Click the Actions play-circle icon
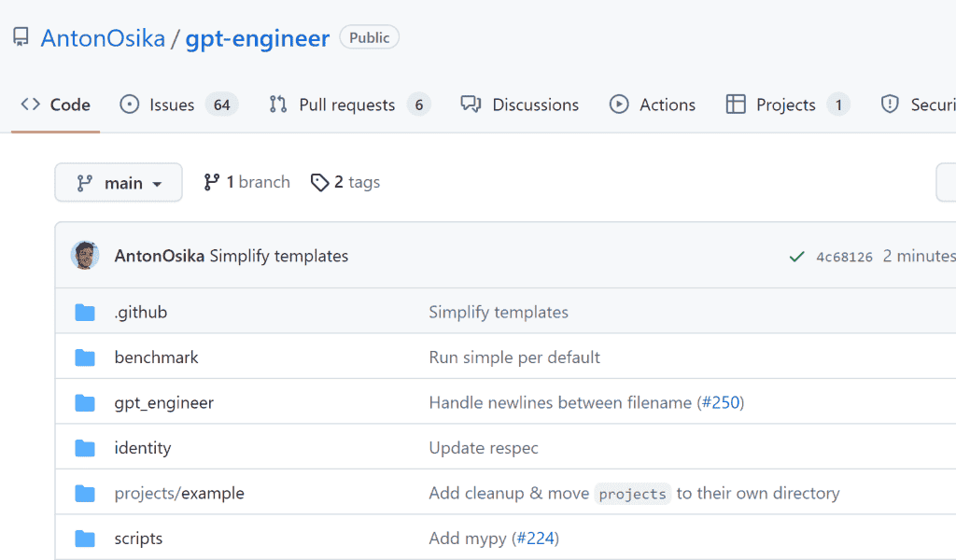The width and height of the screenshot is (956, 560). click(x=618, y=104)
